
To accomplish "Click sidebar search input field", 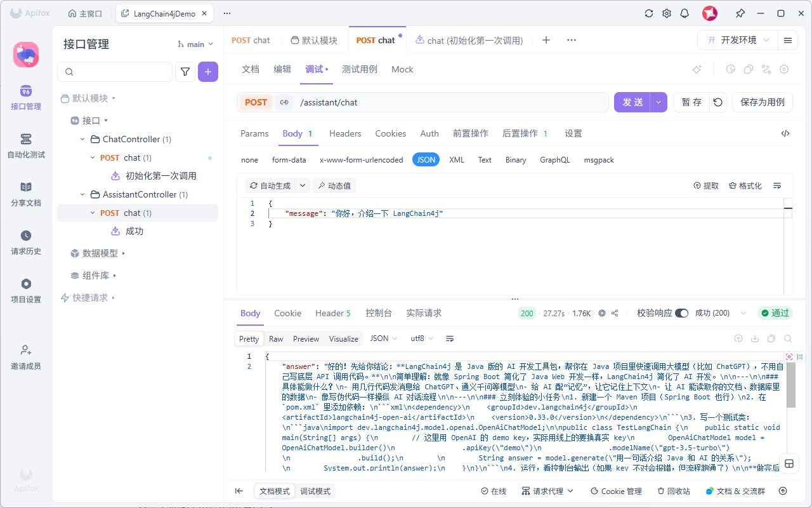I will [x=115, y=72].
